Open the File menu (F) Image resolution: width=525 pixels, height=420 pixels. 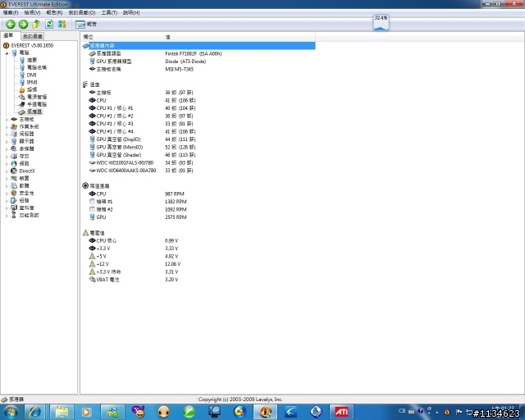[11, 13]
